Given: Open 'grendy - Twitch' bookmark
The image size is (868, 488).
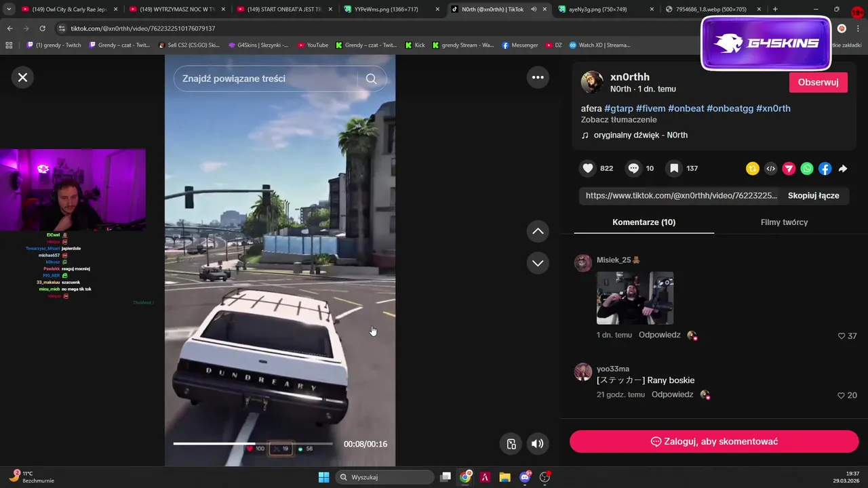Looking at the screenshot, I should (x=54, y=45).
